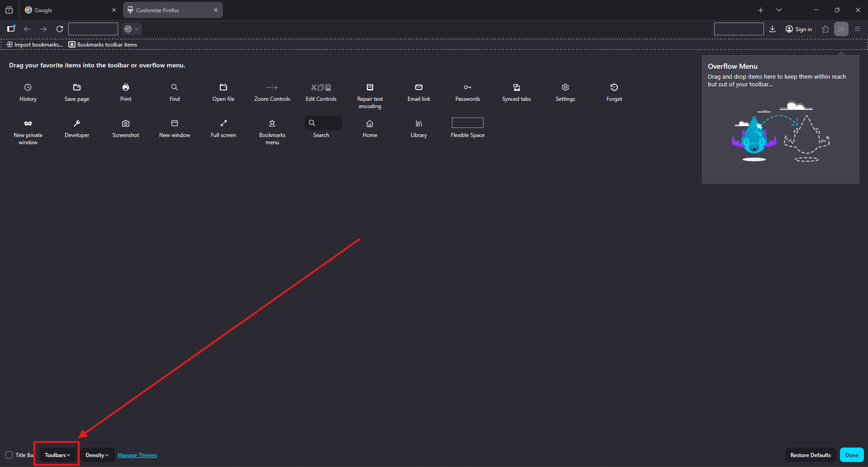Click the History clock icon
Image resolution: width=868 pixels, height=467 pixels.
(28, 87)
